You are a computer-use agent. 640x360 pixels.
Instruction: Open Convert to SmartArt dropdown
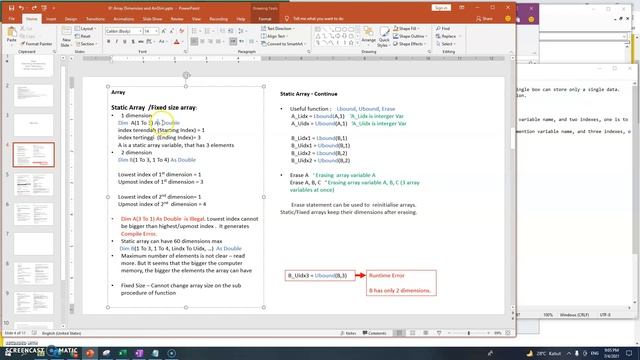(284, 44)
